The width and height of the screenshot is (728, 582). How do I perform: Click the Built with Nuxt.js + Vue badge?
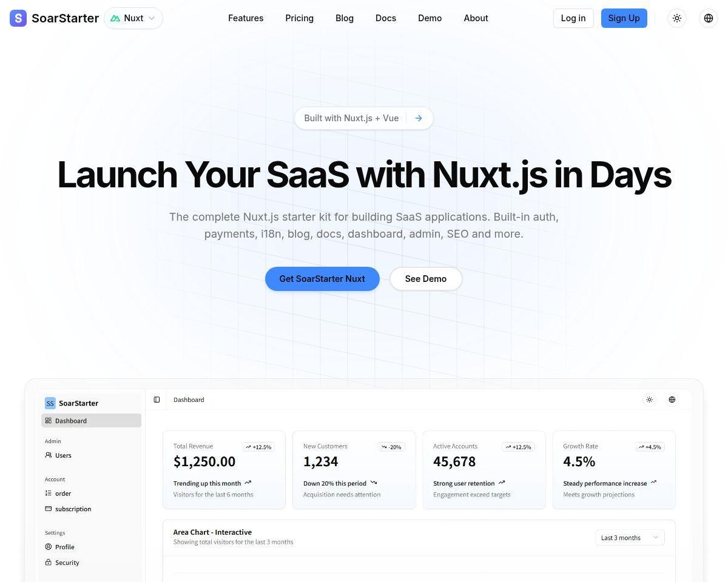[364, 118]
